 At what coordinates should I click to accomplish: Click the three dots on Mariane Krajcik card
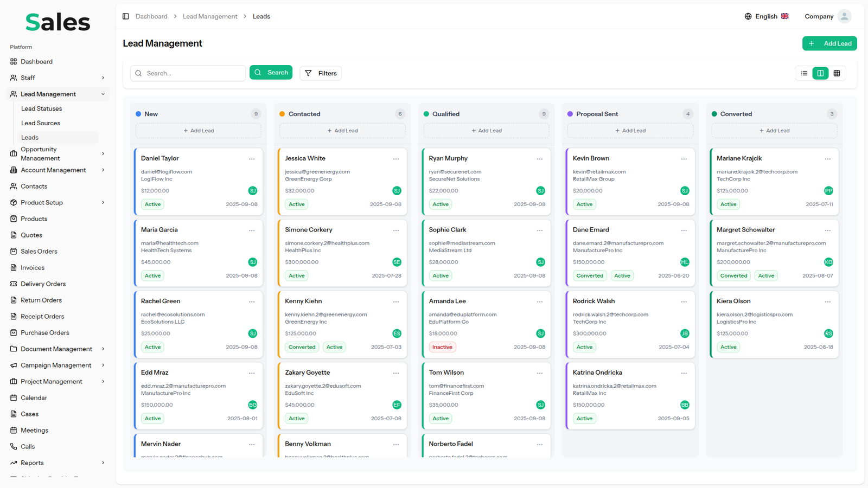tap(827, 159)
